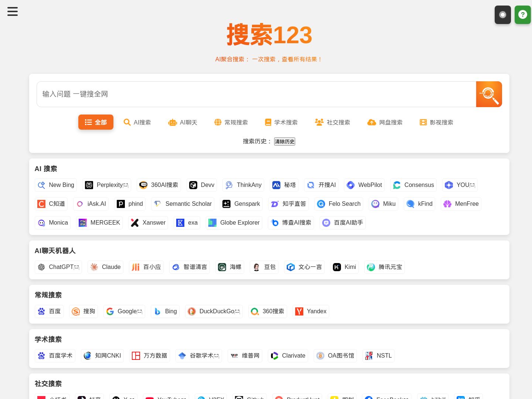Viewport: 532px width, 399px height.
Task: Open Devv search link
Action: [x=202, y=185]
